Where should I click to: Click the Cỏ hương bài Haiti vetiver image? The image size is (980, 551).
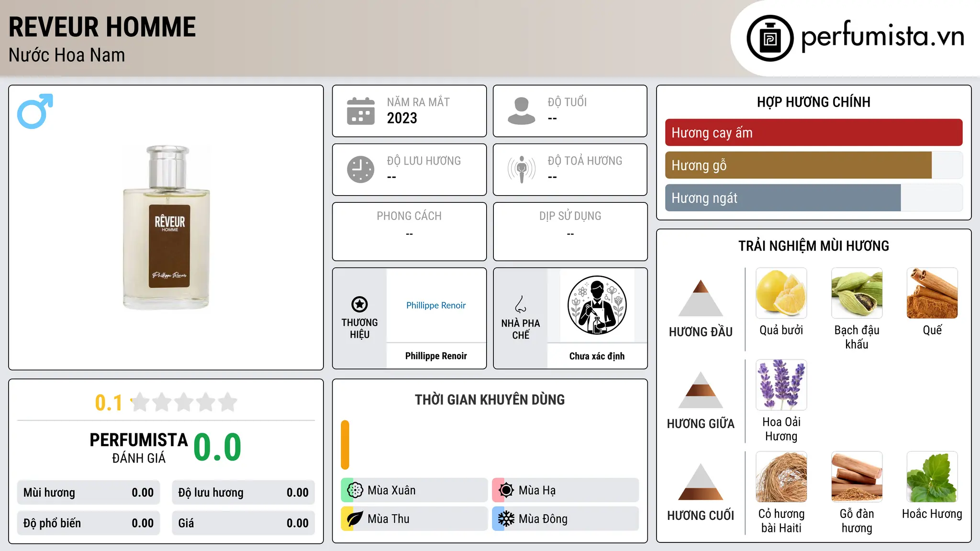click(781, 477)
